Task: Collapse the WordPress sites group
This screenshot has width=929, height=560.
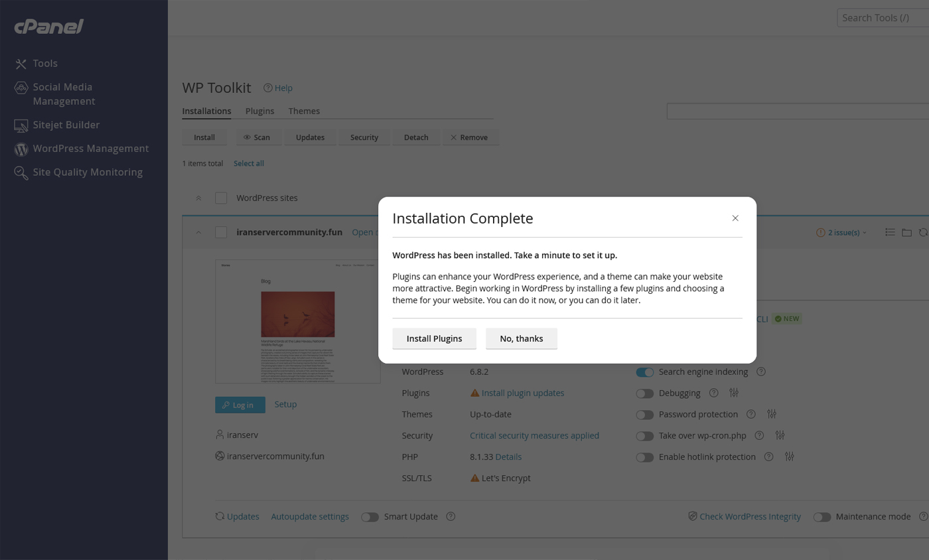Action: click(198, 198)
